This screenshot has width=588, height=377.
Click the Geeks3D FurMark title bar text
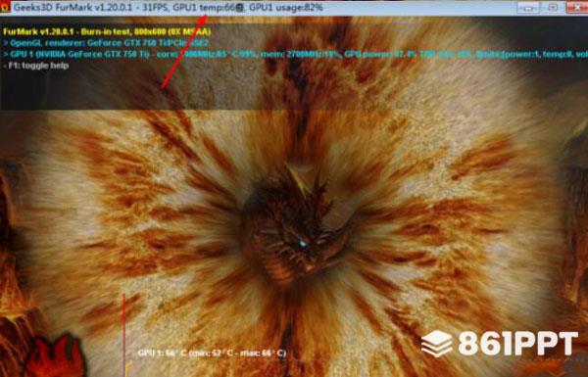click(75, 7)
